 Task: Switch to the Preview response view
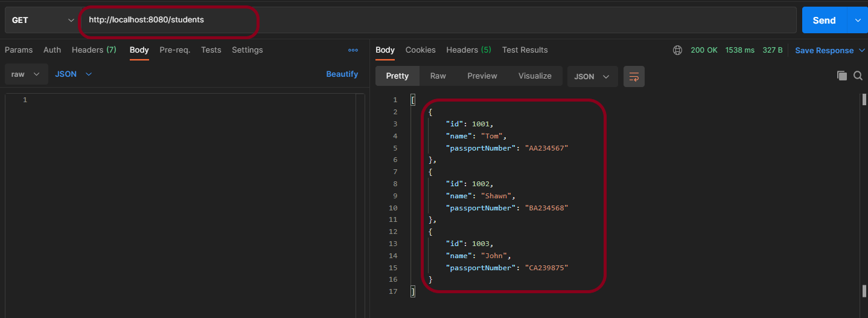[482, 76]
